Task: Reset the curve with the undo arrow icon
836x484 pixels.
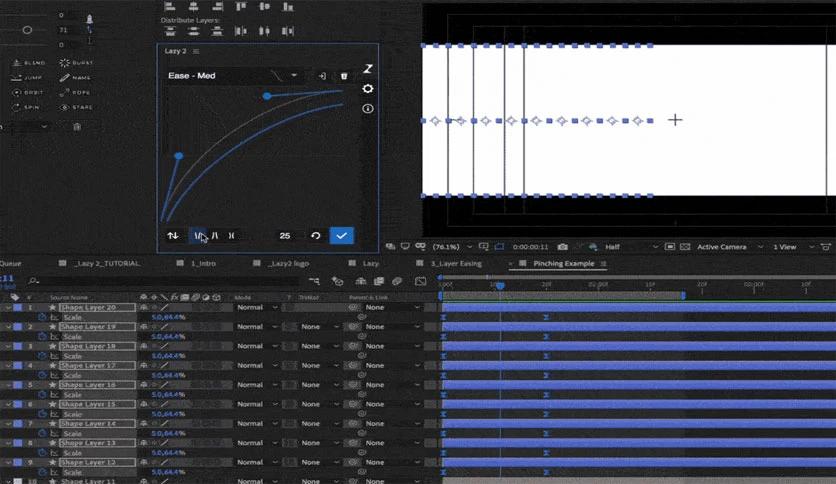Action: click(316, 236)
